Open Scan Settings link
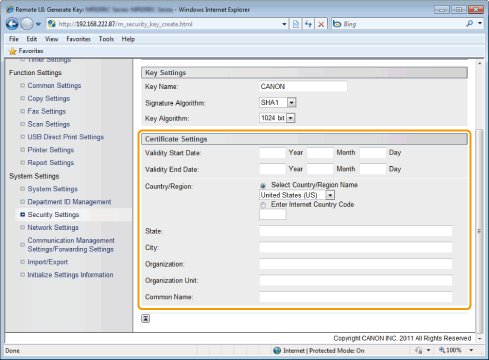Screen dimensions: 489x360 [49, 124]
